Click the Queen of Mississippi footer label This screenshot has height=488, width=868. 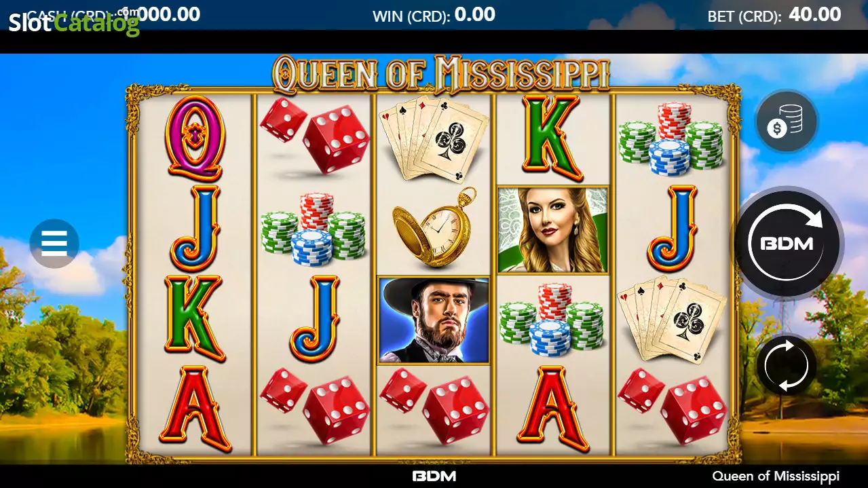click(x=776, y=476)
